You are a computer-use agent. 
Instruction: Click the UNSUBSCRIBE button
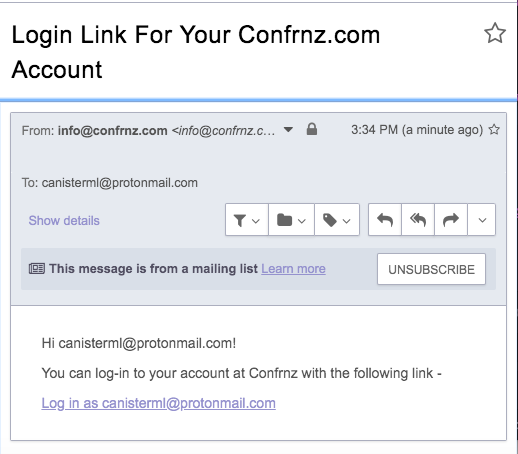[x=431, y=269]
